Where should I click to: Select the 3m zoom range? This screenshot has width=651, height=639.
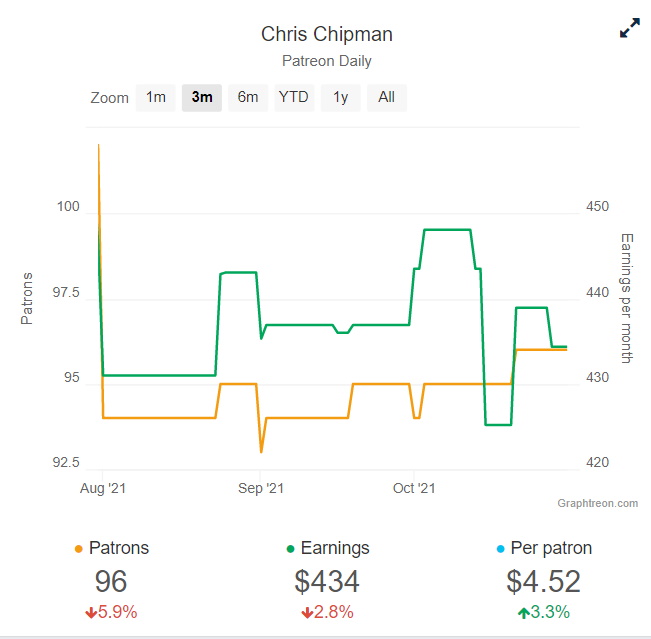click(x=202, y=98)
